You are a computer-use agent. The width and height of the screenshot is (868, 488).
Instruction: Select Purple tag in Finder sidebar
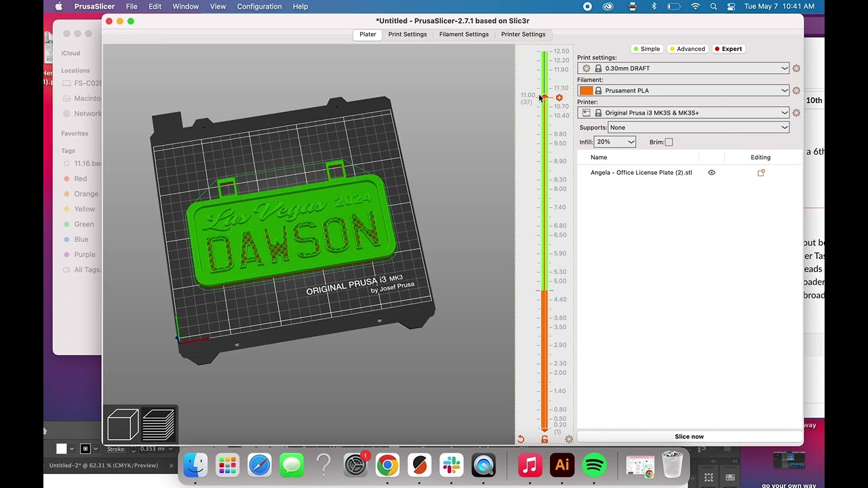click(x=85, y=255)
